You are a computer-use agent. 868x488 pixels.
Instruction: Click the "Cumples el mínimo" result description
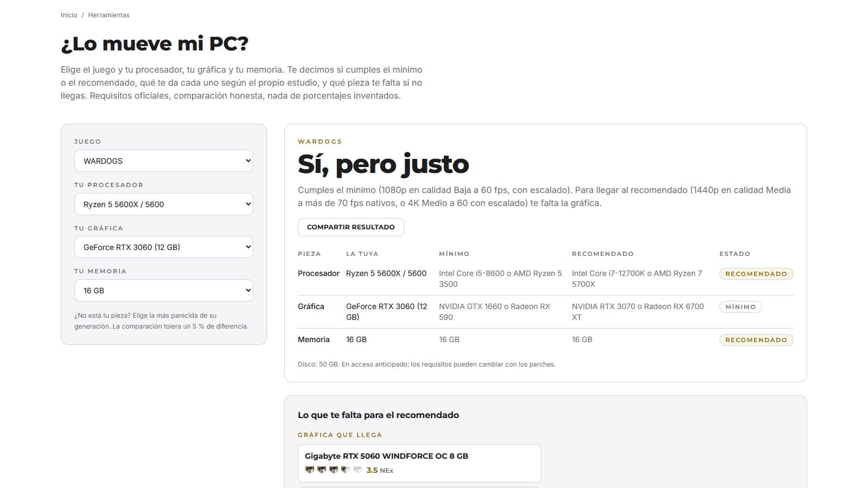click(544, 196)
